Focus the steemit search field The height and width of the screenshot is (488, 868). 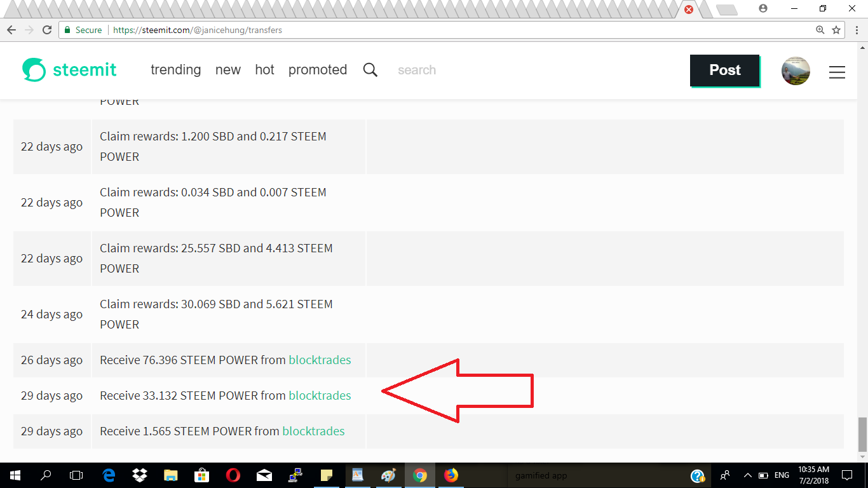tap(417, 70)
